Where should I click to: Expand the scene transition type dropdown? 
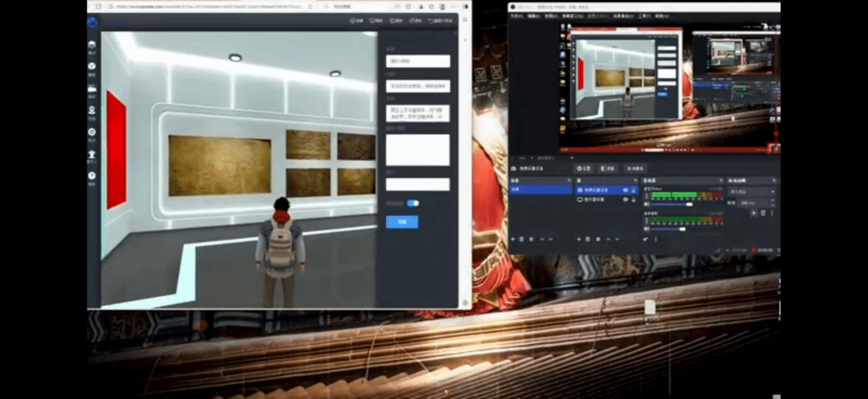pyautogui.click(x=752, y=192)
